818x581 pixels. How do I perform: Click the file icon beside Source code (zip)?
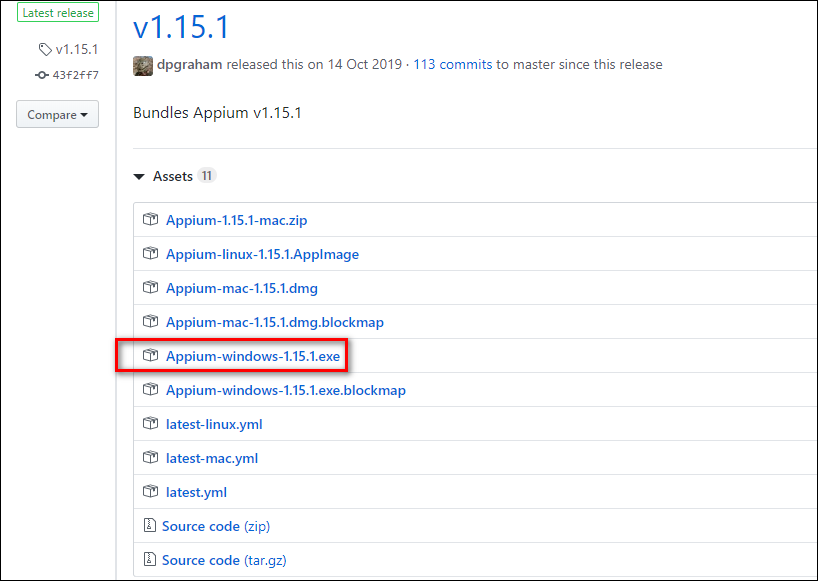(x=150, y=525)
